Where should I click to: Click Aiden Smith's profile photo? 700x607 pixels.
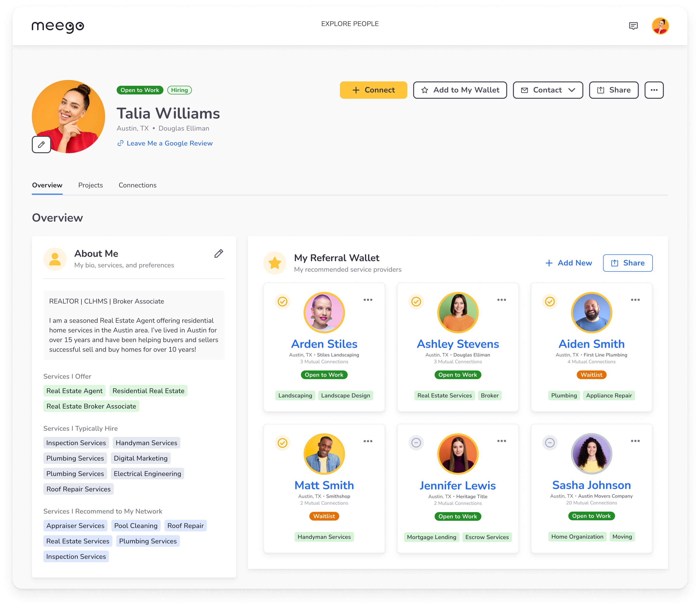click(591, 313)
